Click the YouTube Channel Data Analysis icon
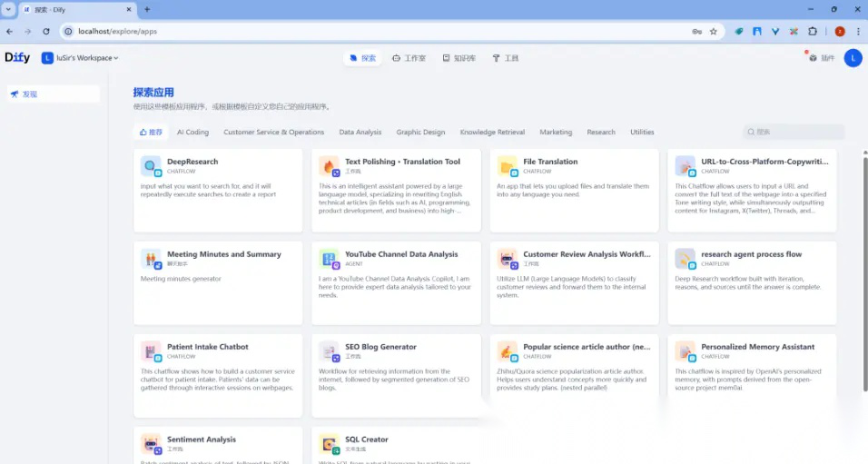 pyautogui.click(x=329, y=258)
